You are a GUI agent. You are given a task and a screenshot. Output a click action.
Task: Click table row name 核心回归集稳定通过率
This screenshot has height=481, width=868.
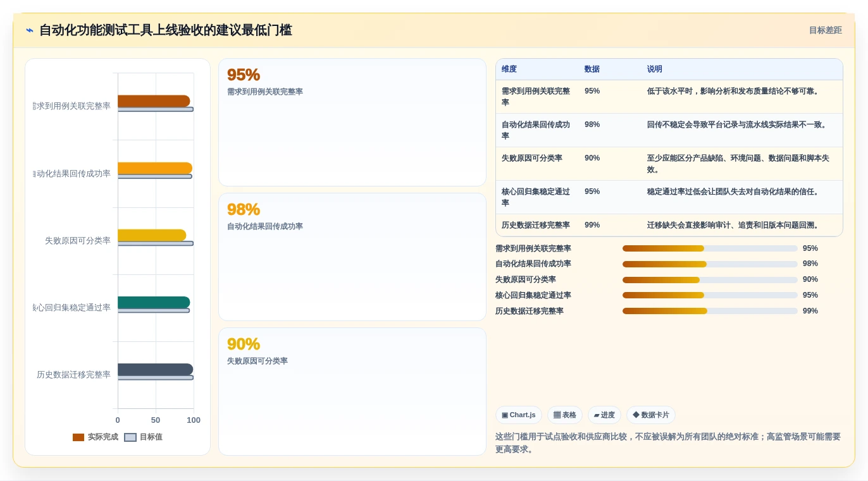536,197
